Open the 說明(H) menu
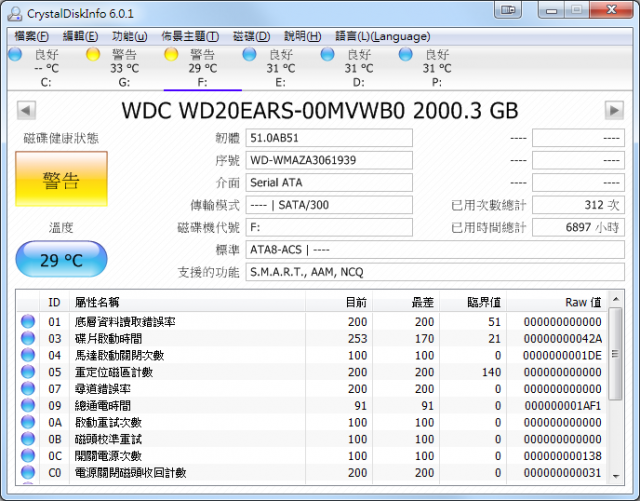 pos(302,36)
